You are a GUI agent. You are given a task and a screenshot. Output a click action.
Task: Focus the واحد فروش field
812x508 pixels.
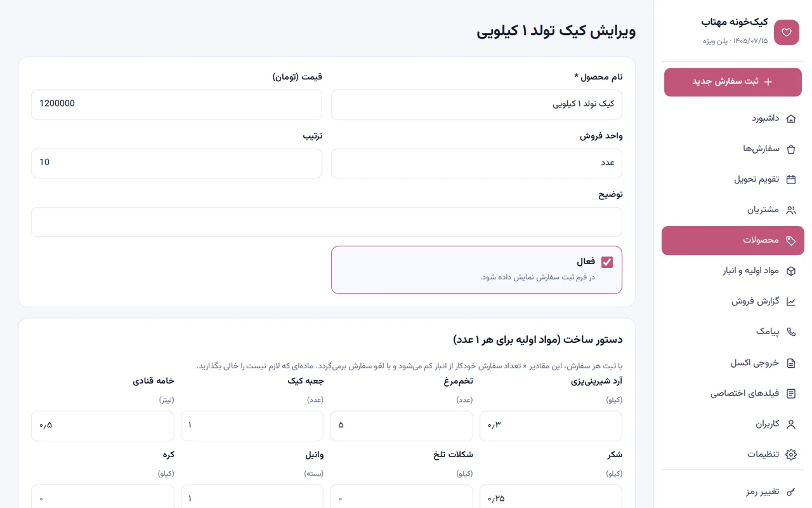pos(476,163)
